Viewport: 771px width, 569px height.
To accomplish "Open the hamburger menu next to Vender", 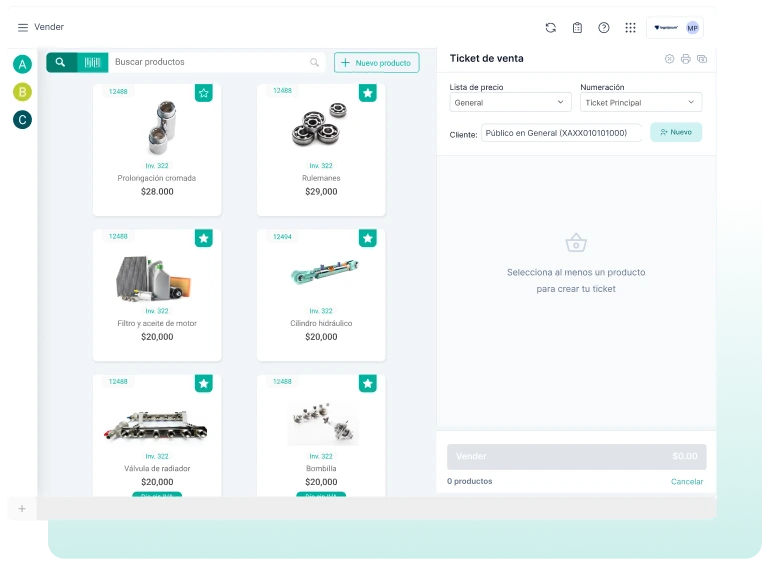I will pos(23,28).
